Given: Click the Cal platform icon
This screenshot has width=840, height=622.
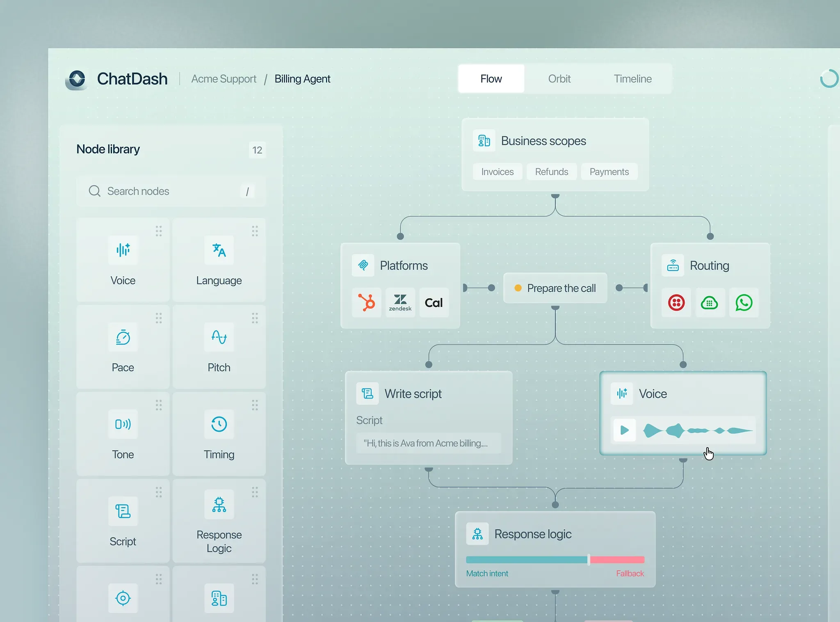Looking at the screenshot, I should [x=434, y=303].
